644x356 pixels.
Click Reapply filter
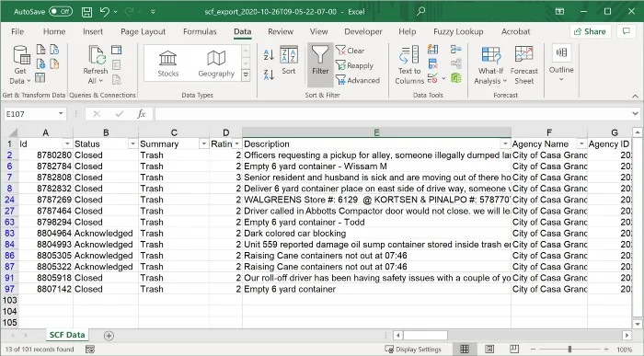point(355,65)
